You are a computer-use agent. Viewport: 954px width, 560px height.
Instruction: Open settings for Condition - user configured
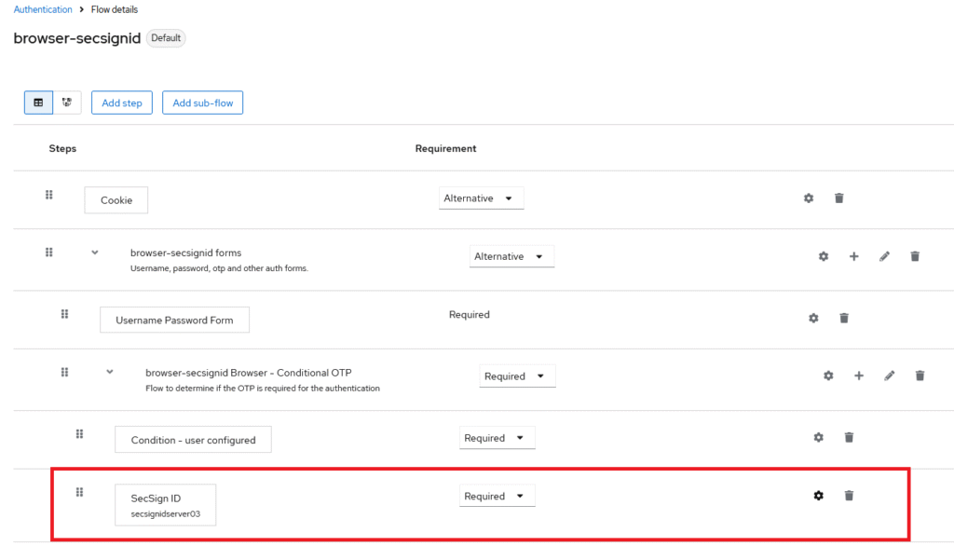(819, 437)
